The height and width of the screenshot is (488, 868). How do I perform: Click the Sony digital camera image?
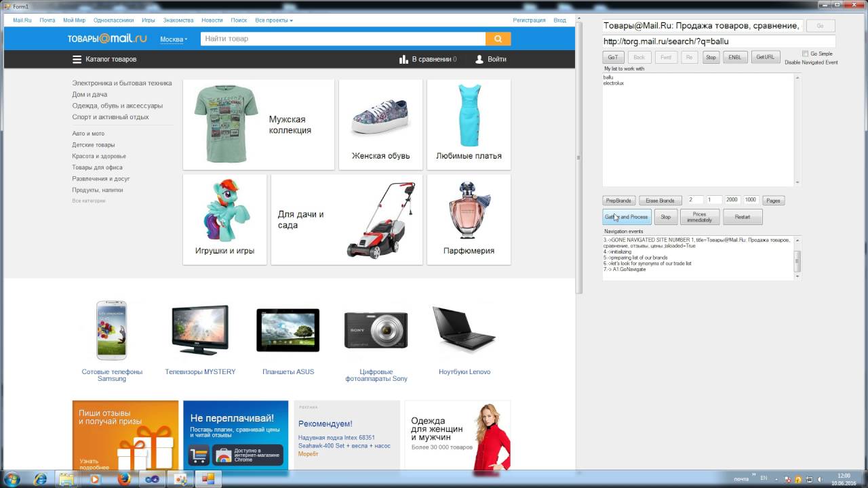376,330
